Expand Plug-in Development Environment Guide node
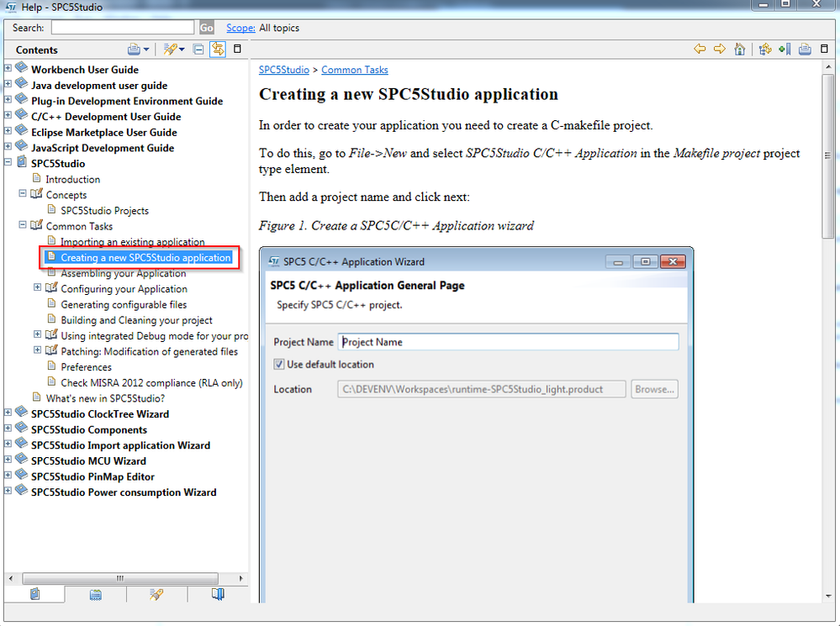This screenshot has height=626, width=840. pos(8,99)
